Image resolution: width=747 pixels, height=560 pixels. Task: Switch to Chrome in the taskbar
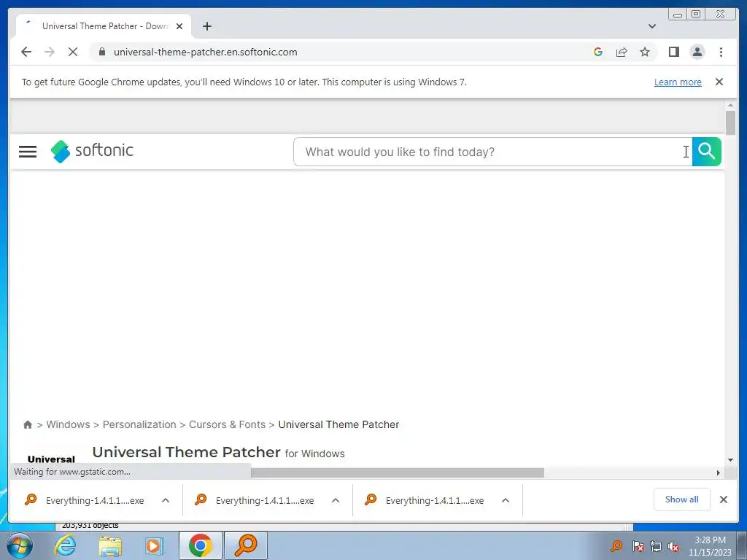point(200,545)
